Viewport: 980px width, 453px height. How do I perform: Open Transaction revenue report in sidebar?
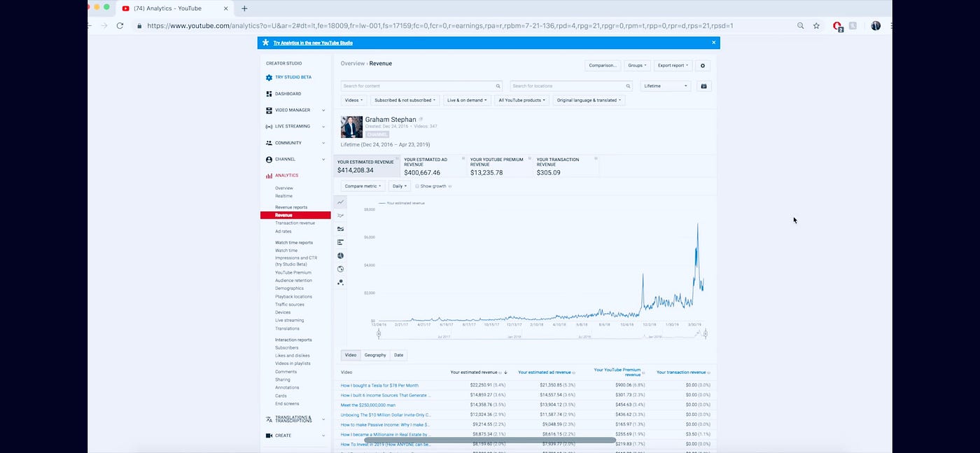click(295, 223)
